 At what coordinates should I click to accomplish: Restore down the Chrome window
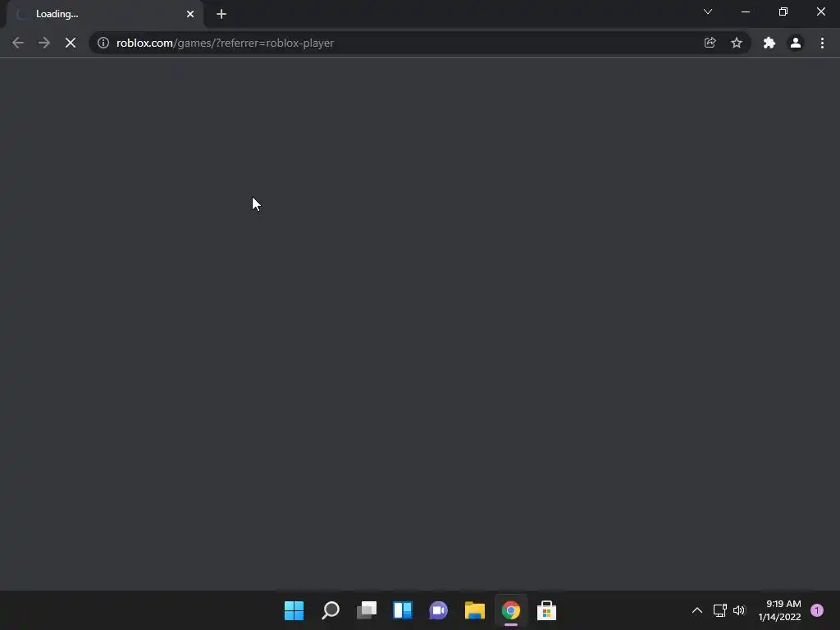pyautogui.click(x=783, y=11)
